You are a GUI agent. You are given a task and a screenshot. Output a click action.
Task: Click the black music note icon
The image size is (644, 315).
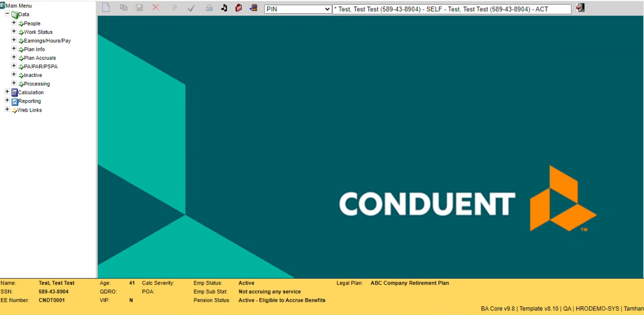click(x=224, y=7)
